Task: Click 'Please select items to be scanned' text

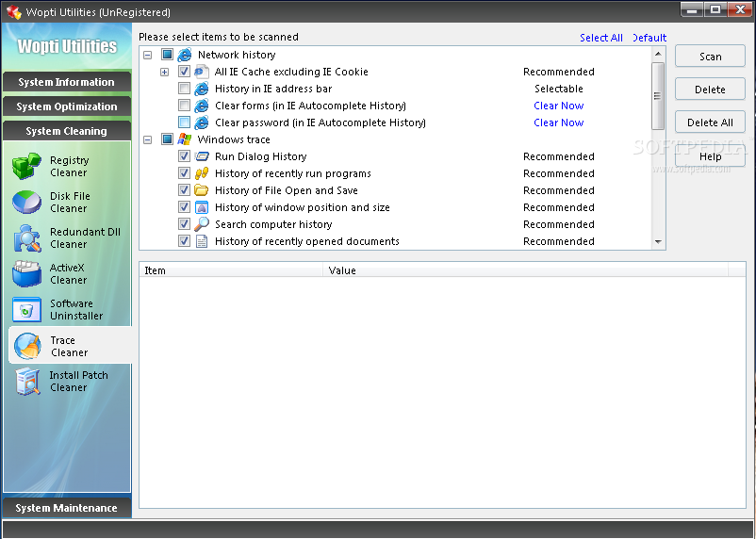Action: (x=219, y=37)
